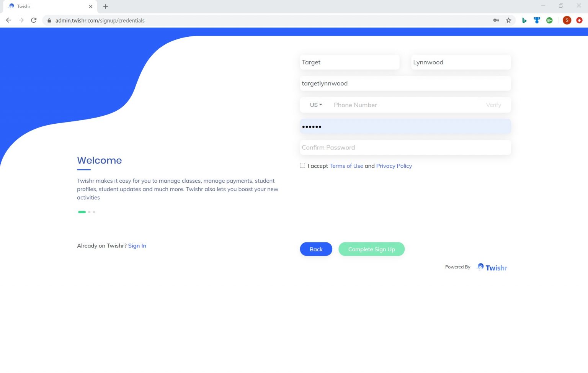Select the first green carousel indicator
Image resolution: width=588 pixels, height=373 pixels.
(82, 212)
